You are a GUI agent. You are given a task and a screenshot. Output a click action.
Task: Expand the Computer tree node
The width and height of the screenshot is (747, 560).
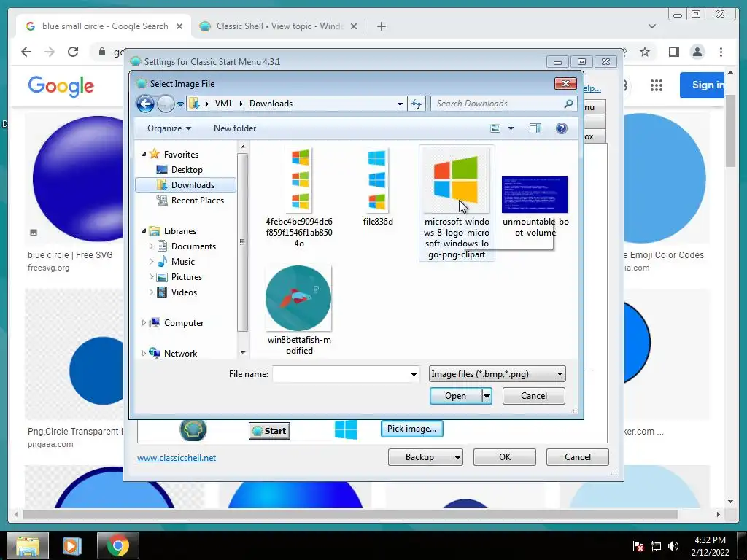[144, 323]
